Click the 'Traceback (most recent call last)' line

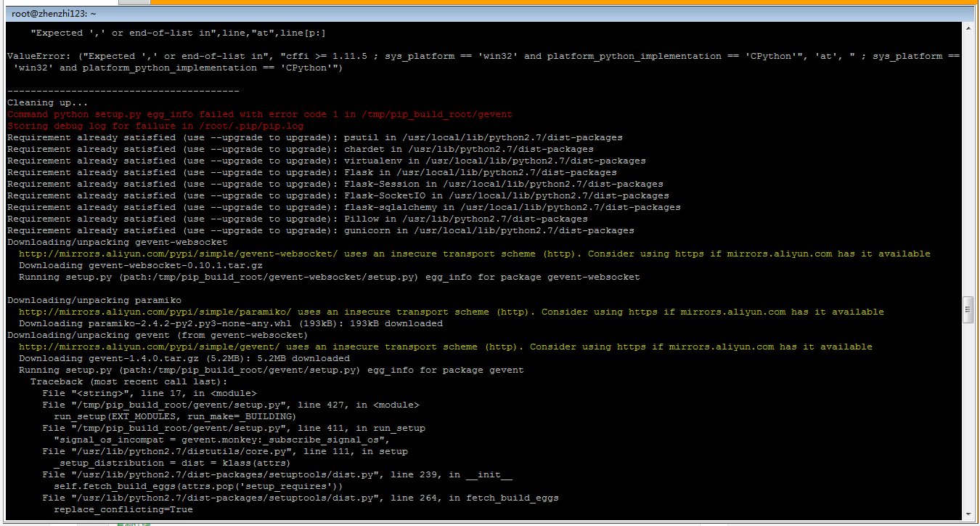pyautogui.click(x=128, y=381)
